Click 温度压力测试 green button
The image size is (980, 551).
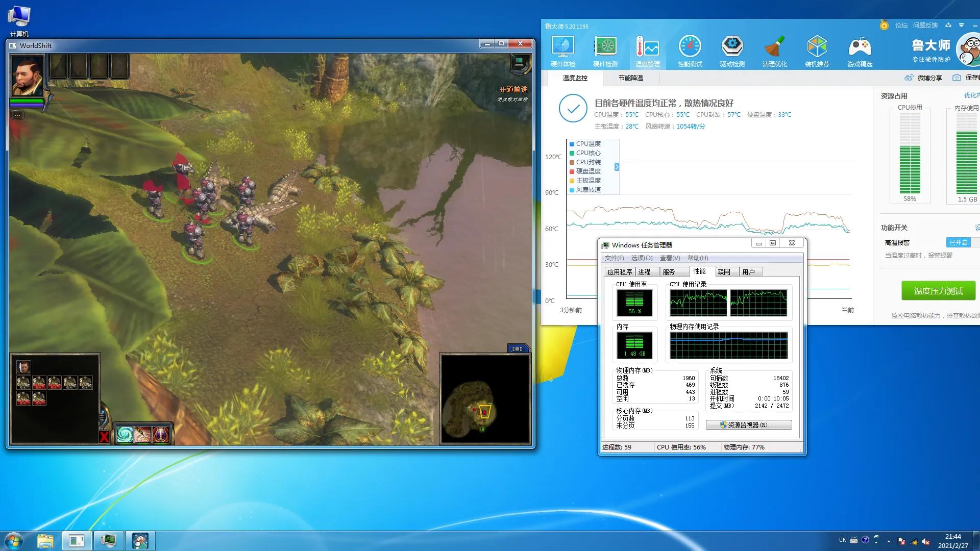click(x=938, y=291)
